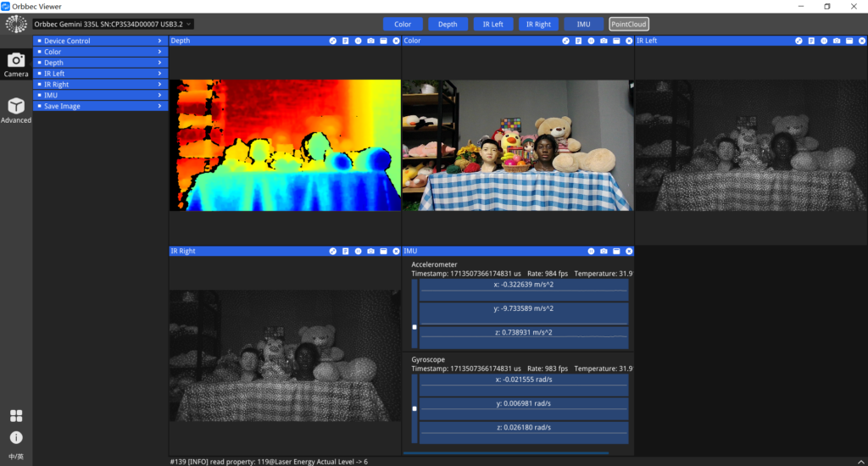Maximize the IR Right stream window
868x466 pixels.
(x=383, y=252)
